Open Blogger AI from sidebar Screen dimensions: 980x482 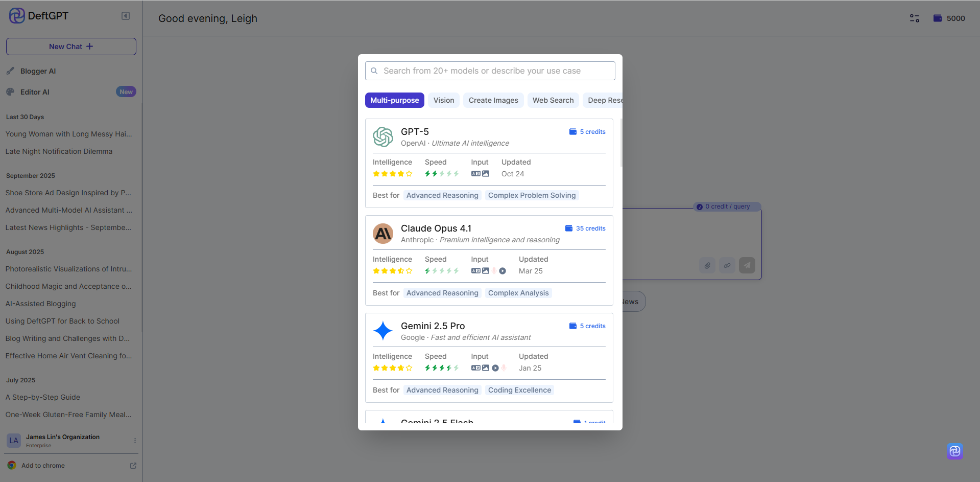coord(38,71)
